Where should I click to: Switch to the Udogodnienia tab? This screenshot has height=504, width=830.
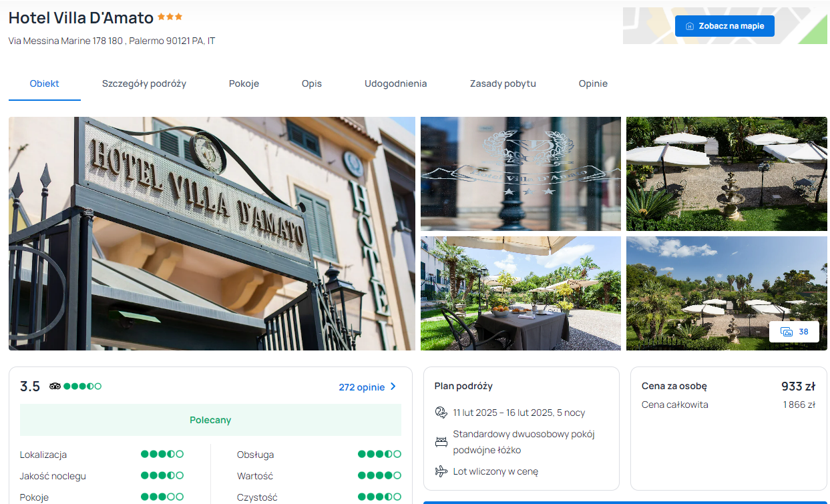(396, 83)
